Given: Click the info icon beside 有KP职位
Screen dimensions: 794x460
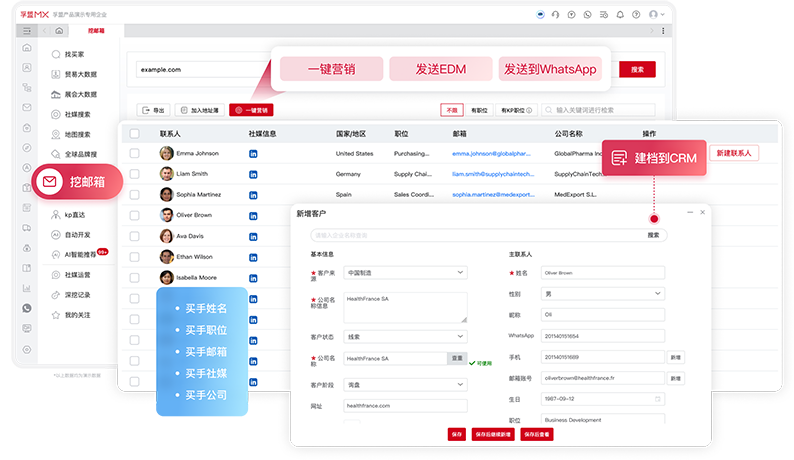Looking at the screenshot, I should pyautogui.click(x=529, y=110).
